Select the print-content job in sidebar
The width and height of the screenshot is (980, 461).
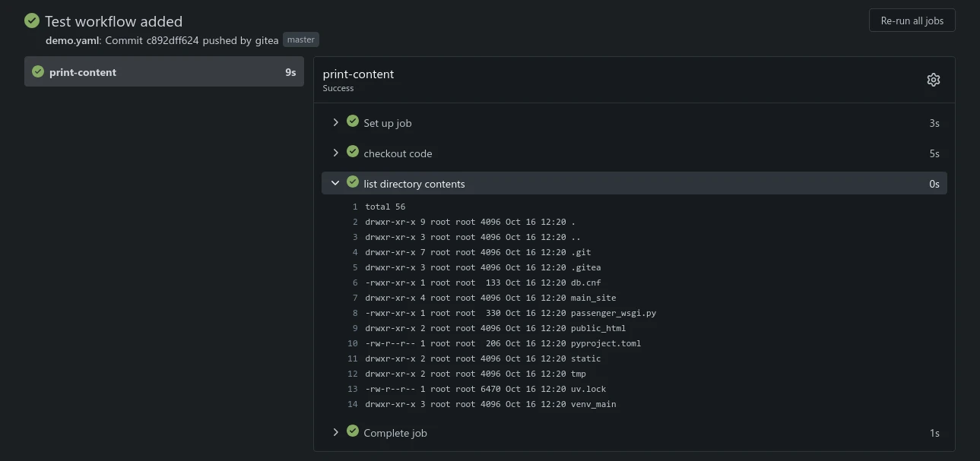click(163, 72)
